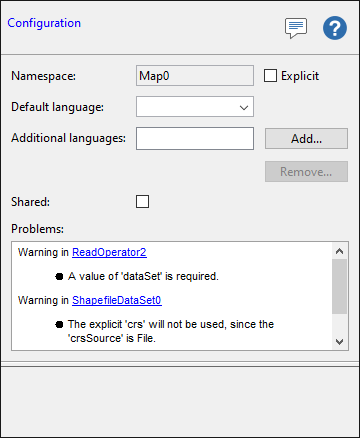Click the Shared: label
The width and height of the screenshot is (360, 438).
[x=30, y=202]
